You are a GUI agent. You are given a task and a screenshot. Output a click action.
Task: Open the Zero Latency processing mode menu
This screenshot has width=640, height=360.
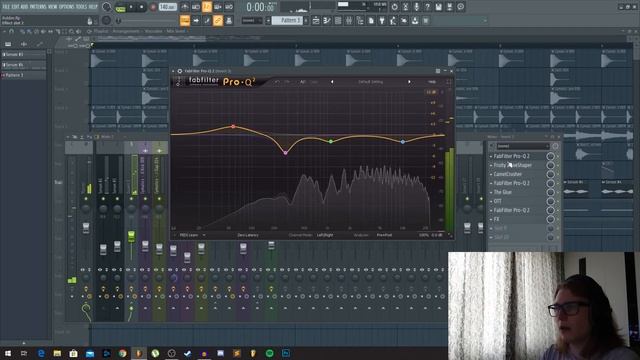pyautogui.click(x=248, y=235)
